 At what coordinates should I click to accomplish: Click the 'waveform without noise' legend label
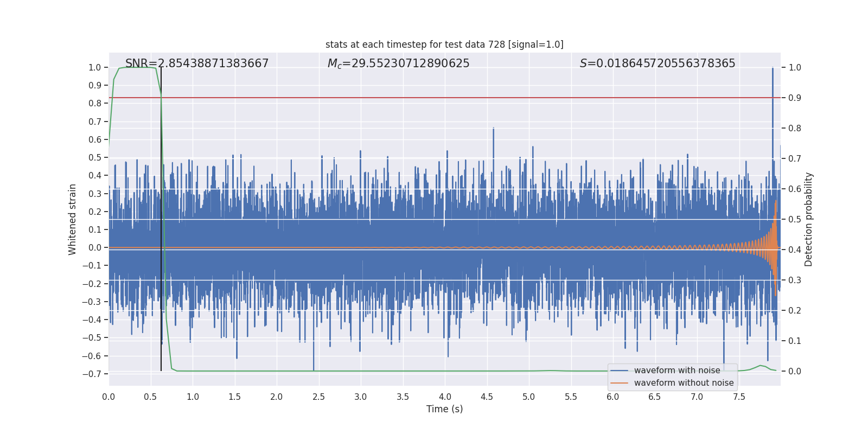[684, 383]
